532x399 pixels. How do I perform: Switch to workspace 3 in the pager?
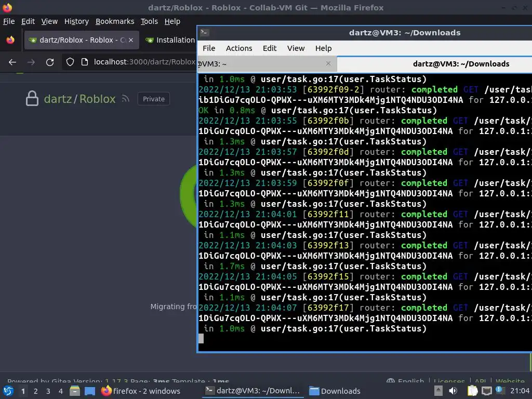click(48, 391)
